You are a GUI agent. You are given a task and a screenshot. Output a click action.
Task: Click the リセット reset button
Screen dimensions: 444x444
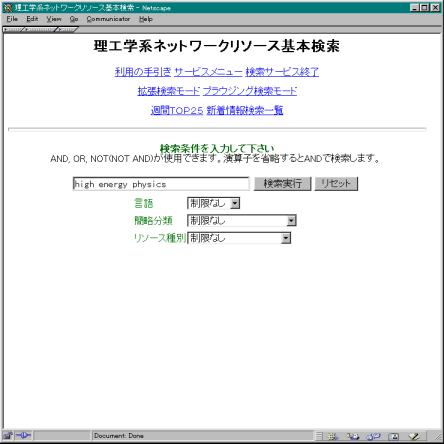click(x=336, y=184)
